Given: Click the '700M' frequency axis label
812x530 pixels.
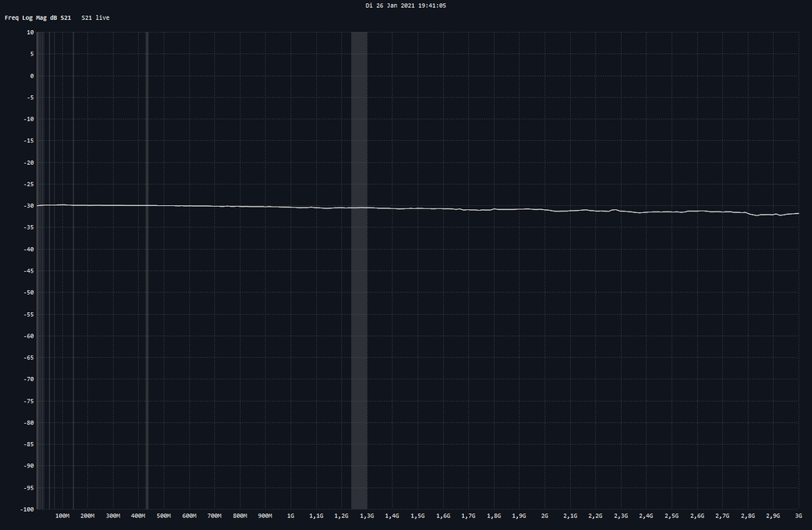Looking at the screenshot, I should [214, 516].
